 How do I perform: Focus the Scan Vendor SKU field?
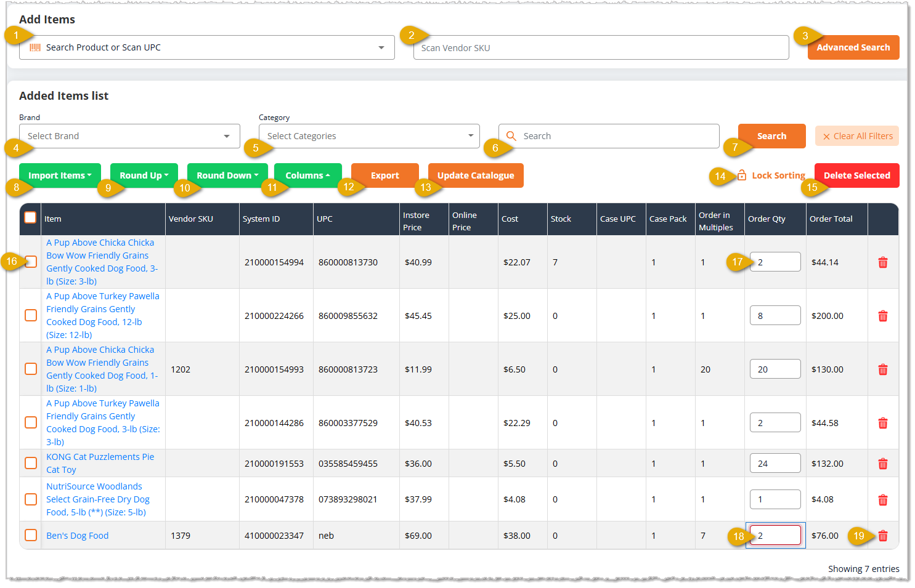point(601,47)
